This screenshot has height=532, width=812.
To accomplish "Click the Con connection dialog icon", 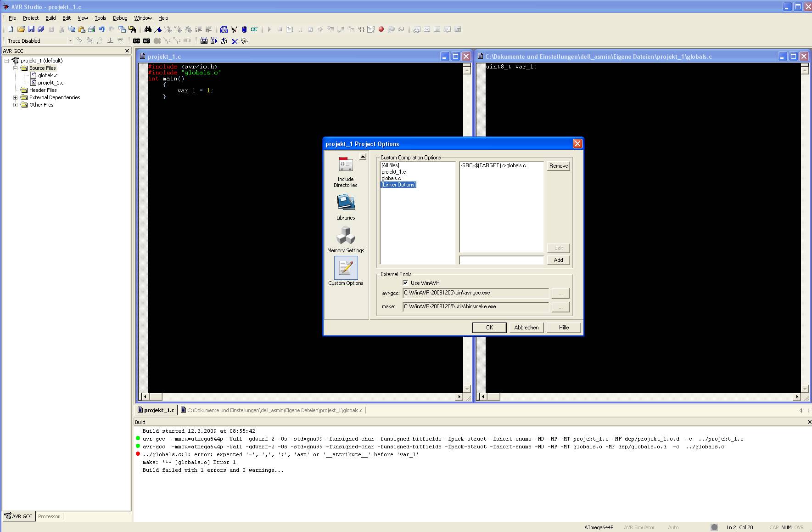I will pos(136,41).
